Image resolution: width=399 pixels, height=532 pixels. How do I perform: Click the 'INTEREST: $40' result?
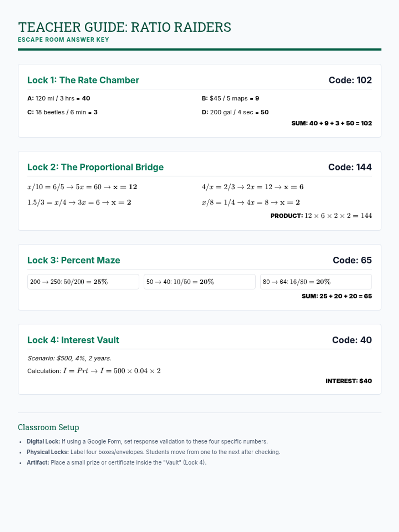coord(348,381)
